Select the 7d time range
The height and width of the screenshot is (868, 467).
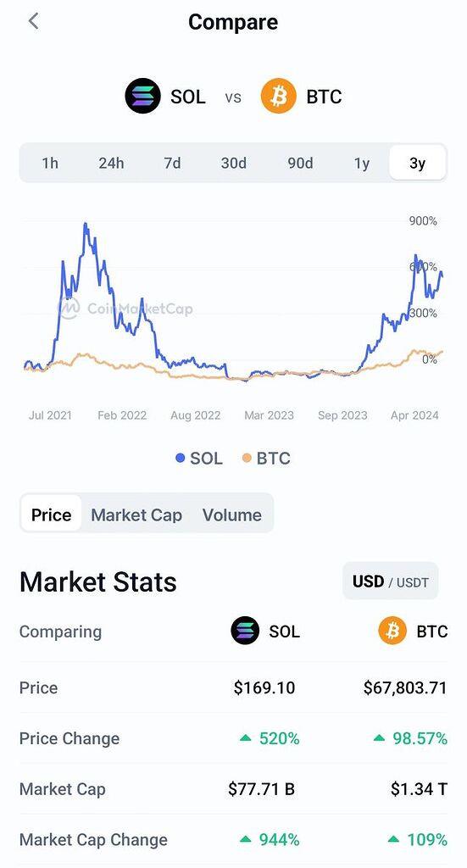172,164
